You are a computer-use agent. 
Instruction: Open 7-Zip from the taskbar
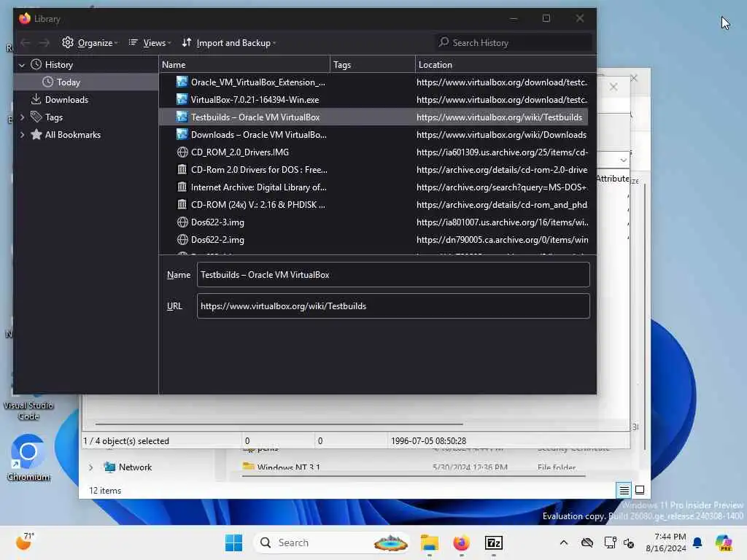point(494,542)
